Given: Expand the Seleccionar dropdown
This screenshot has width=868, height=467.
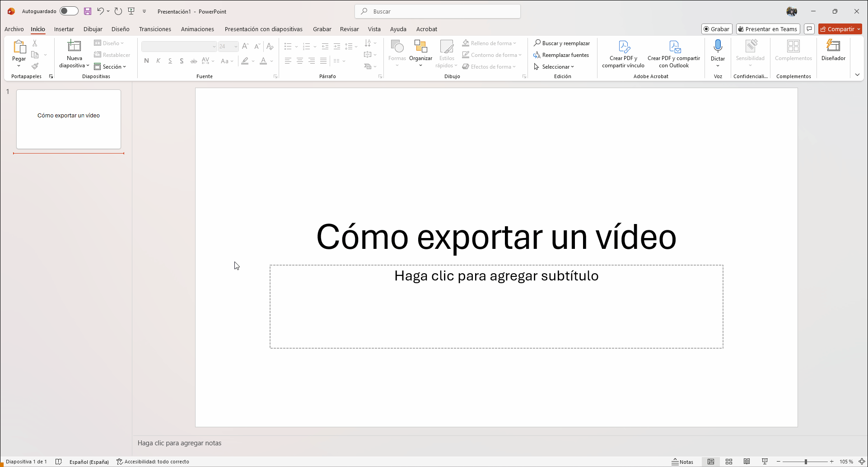Looking at the screenshot, I should [554, 66].
